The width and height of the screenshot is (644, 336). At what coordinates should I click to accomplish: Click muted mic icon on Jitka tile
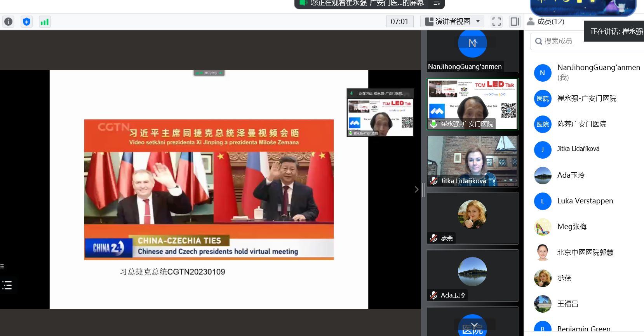[x=434, y=181]
